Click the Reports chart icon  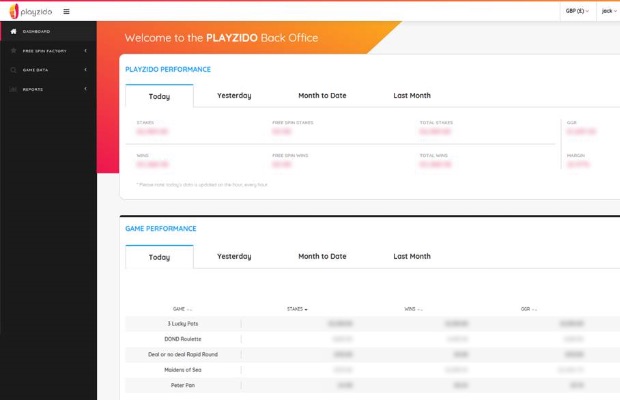coord(13,89)
